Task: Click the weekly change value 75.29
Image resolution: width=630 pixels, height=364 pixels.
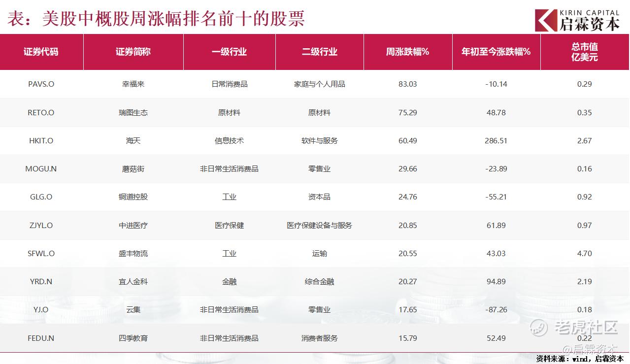Action: click(407, 113)
